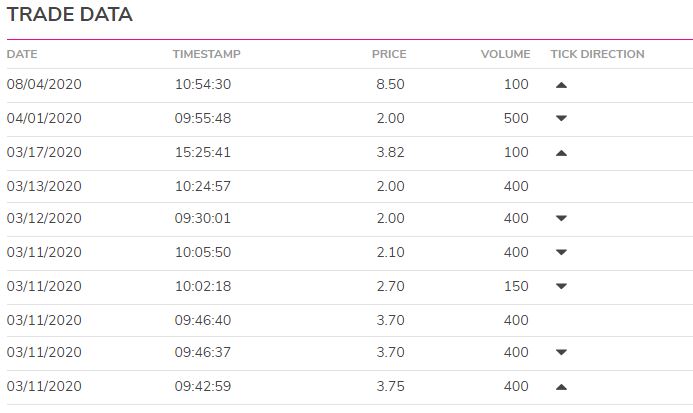Click the PRICE column header
The image size is (693, 413).
pos(389,54)
